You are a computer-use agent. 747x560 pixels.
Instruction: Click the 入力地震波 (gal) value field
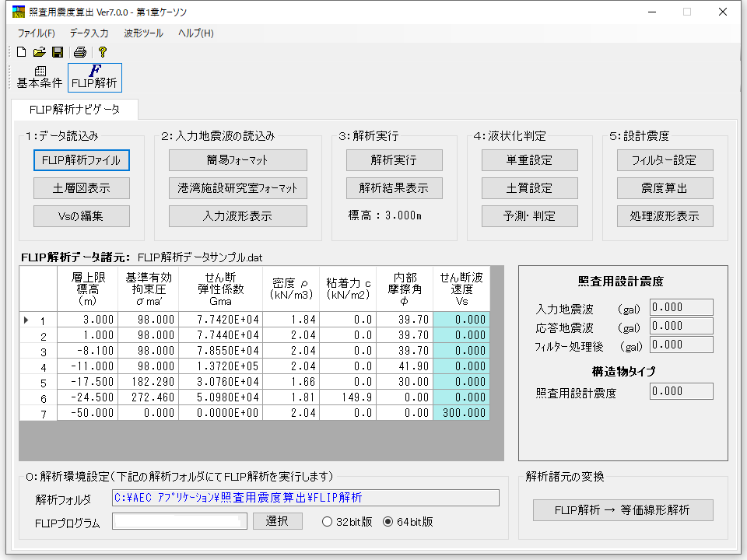point(682,308)
